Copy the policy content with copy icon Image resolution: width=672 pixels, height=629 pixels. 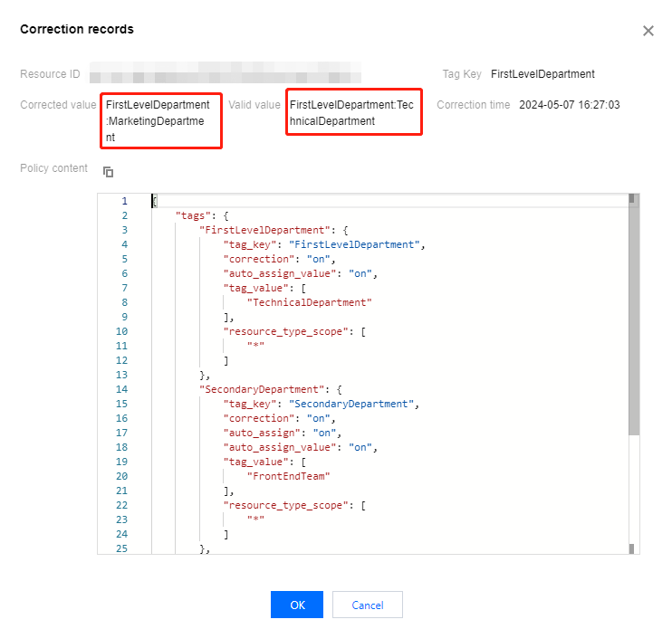(x=108, y=172)
